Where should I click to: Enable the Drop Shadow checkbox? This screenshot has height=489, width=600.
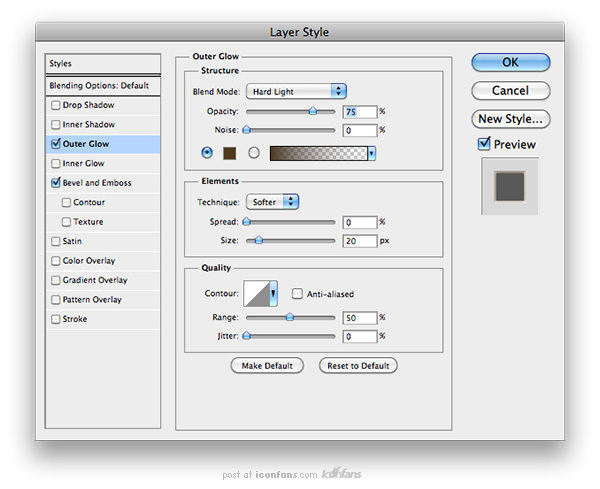pyautogui.click(x=56, y=105)
